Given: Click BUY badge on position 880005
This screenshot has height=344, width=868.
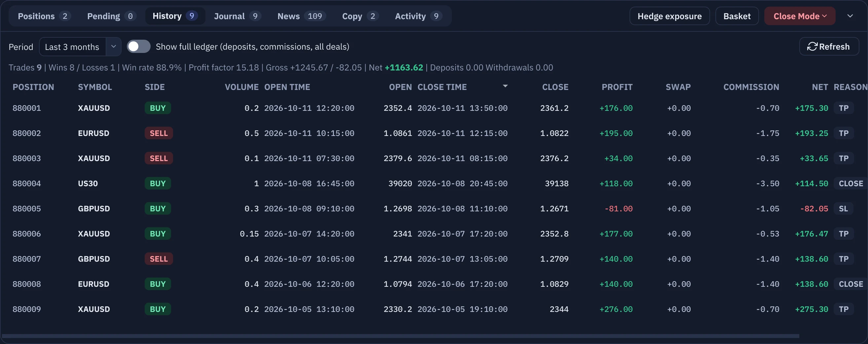Looking at the screenshot, I should tap(158, 209).
